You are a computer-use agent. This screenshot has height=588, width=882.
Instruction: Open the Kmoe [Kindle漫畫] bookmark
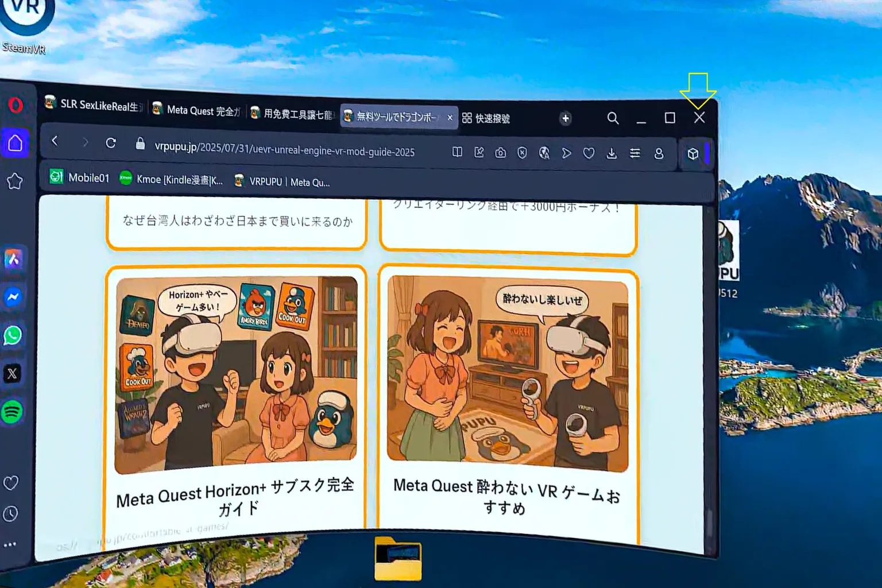point(171,180)
